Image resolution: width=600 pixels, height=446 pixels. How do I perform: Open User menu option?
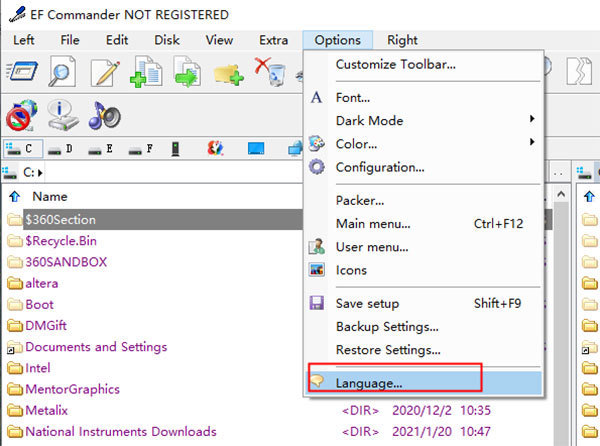[424, 247]
